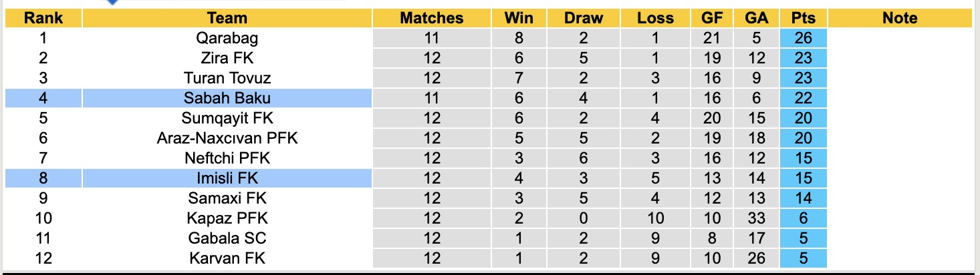Click the Rank column header
This screenshot has width=980, height=275.
tap(43, 18)
